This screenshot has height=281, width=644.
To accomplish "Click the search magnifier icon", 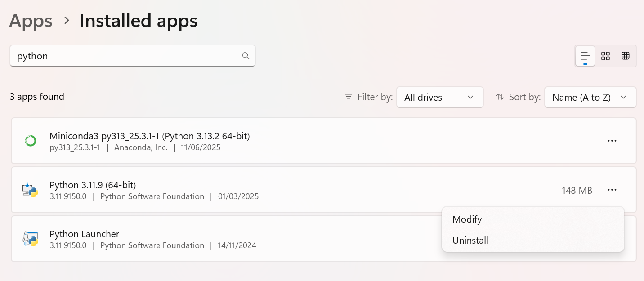I will pos(246,56).
